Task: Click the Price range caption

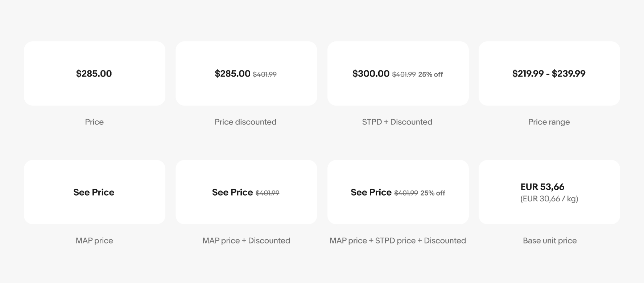Action: (x=549, y=122)
